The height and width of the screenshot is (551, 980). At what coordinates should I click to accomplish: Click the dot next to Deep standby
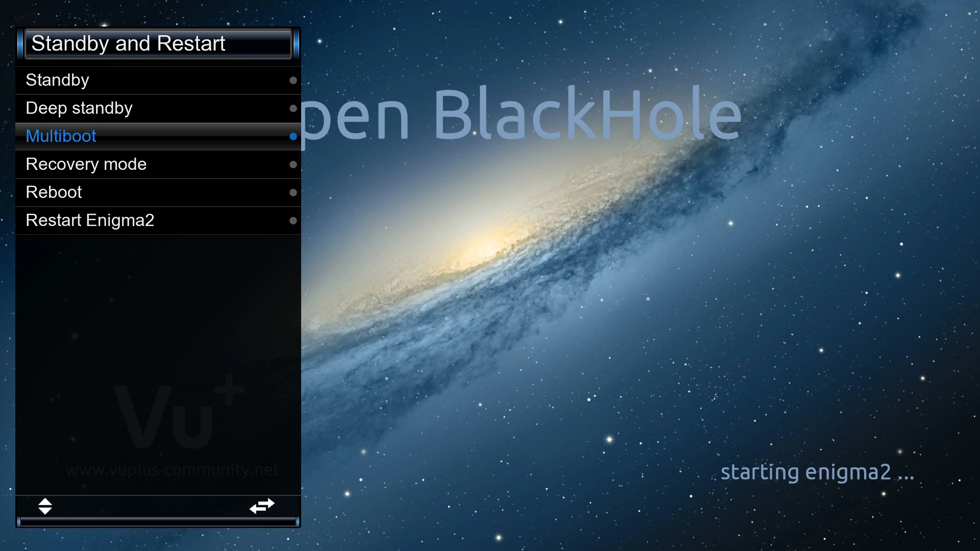(293, 109)
